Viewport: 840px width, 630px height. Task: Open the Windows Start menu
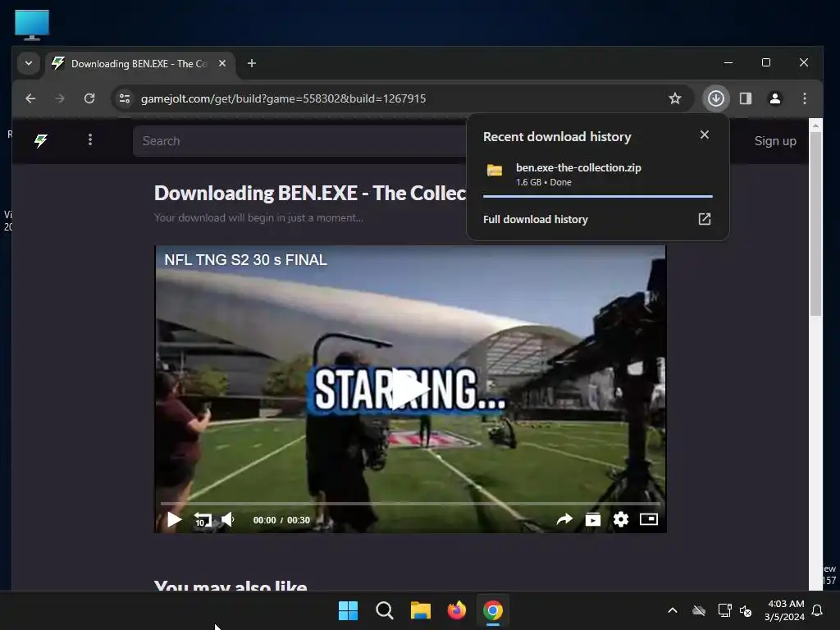348,610
